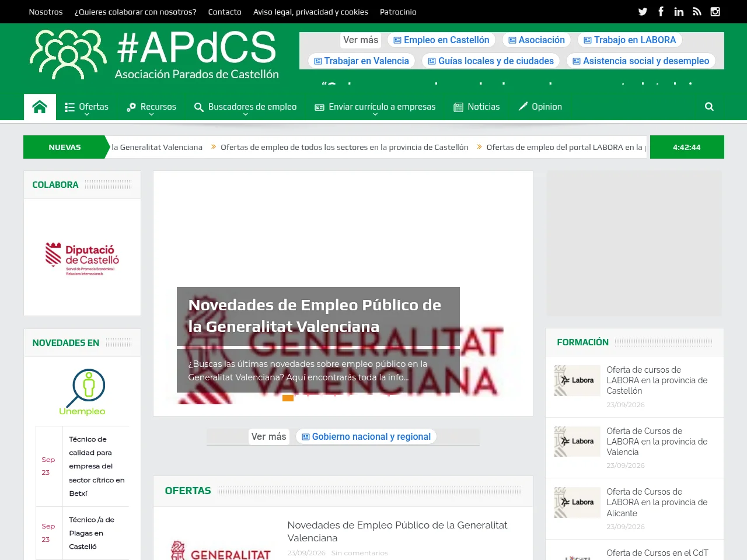Open Técnico/a de Plagas en Castelló job
Screen dimensions: 747x560
[92, 533]
